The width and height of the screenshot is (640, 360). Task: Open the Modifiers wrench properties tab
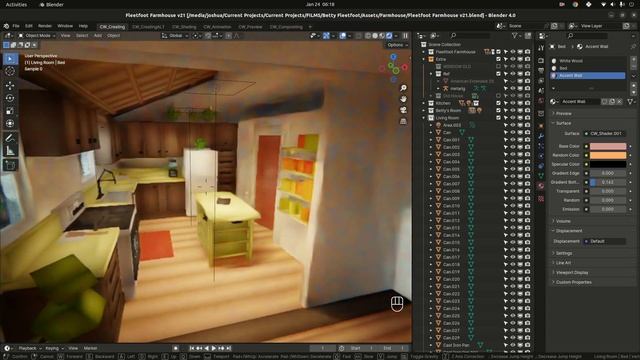pos(541,136)
